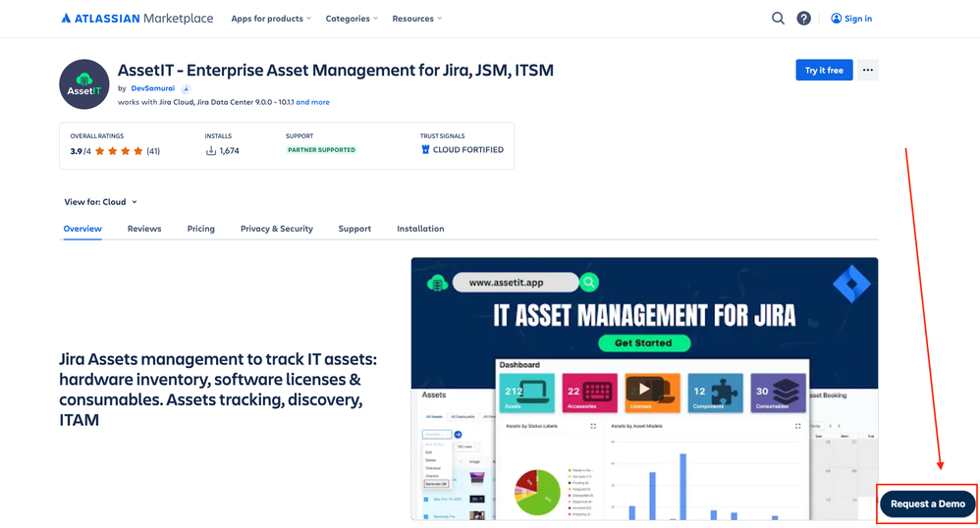Switch to the Reviews tab

pyautogui.click(x=144, y=229)
